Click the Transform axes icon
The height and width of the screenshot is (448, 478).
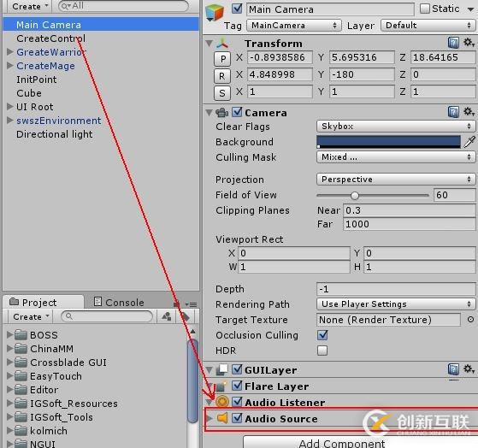tap(222, 44)
